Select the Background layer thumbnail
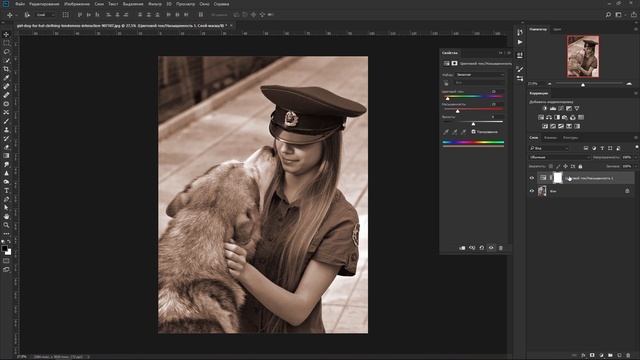 click(542, 191)
